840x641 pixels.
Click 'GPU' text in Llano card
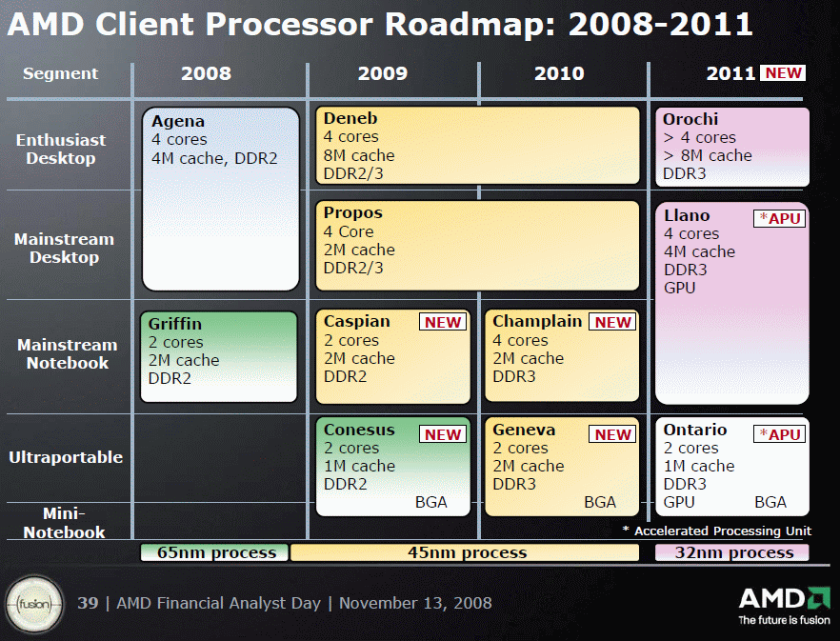point(679,288)
